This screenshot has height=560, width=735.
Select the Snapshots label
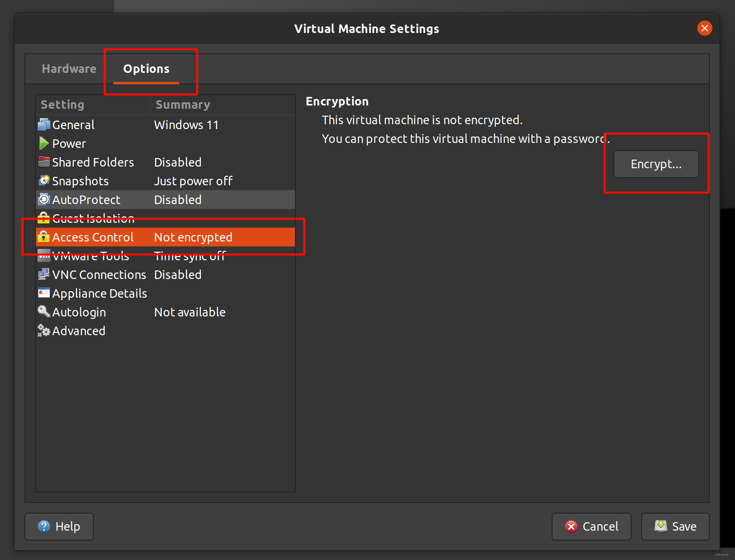click(81, 181)
